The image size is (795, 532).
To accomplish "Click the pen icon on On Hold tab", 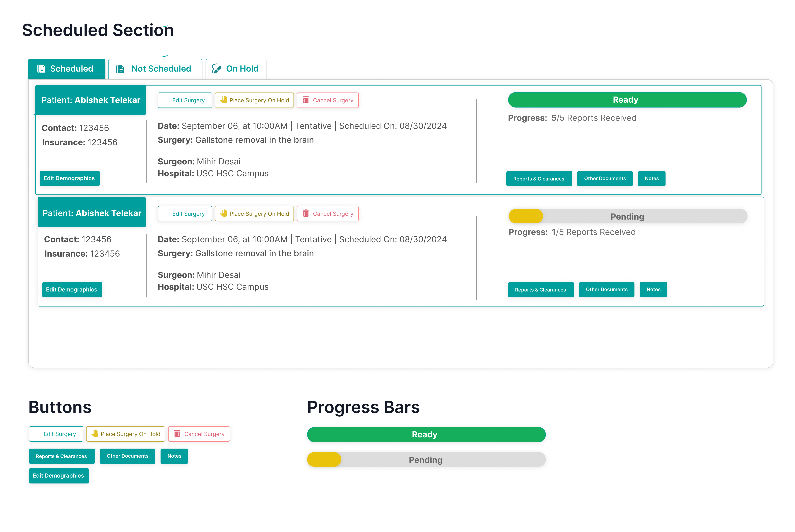I will point(216,69).
